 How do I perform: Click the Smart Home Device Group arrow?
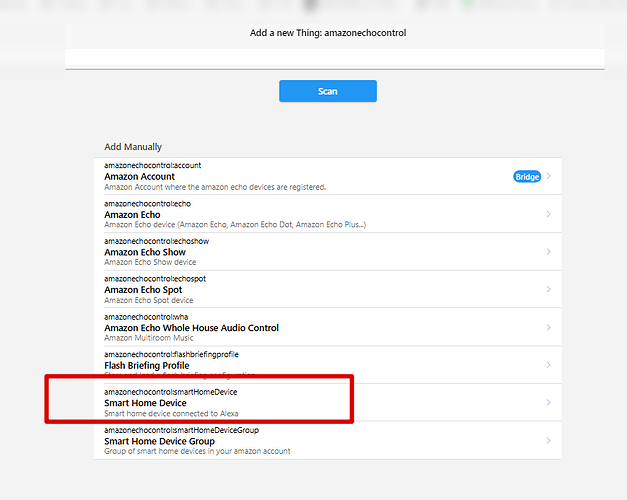tap(549, 440)
